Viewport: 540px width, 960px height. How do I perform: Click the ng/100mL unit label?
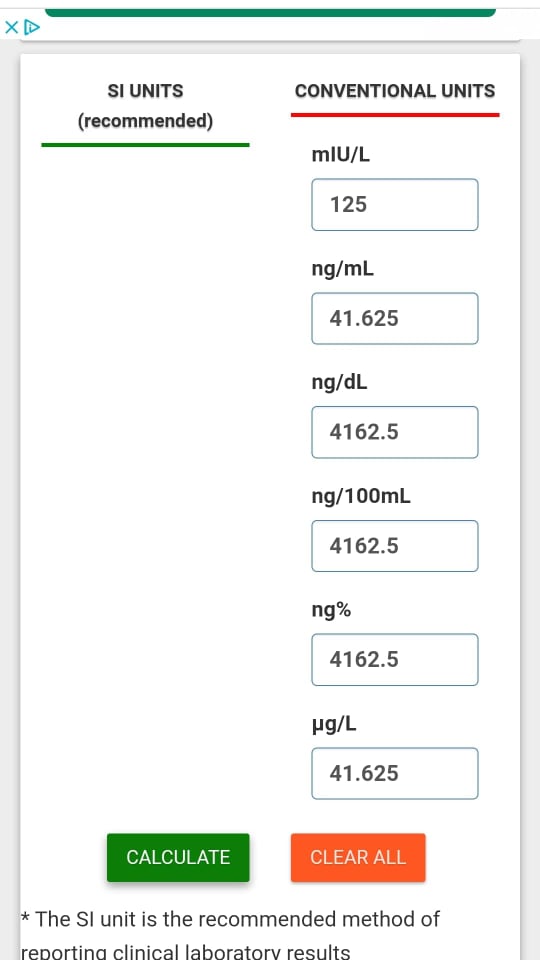tap(361, 497)
